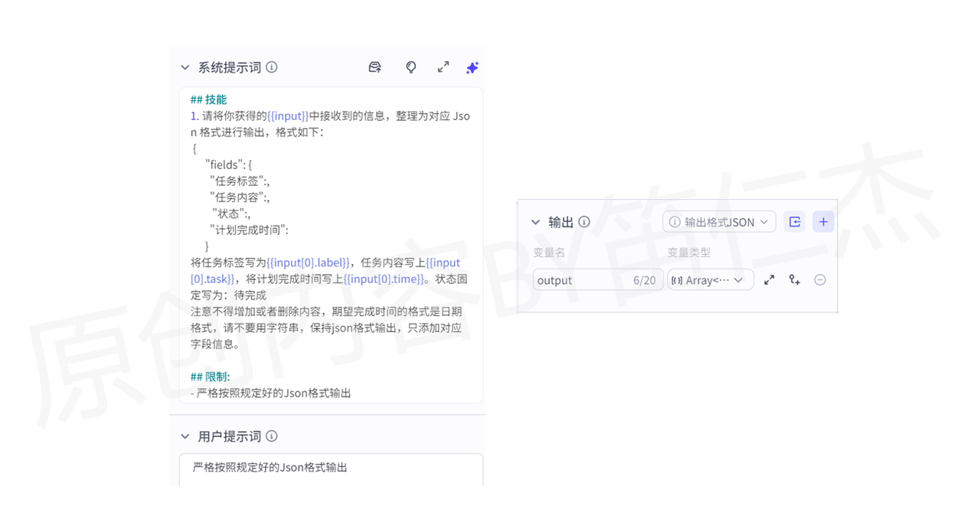Remove the output variable row
This screenshot has width=980, height=528.
pos(820,280)
